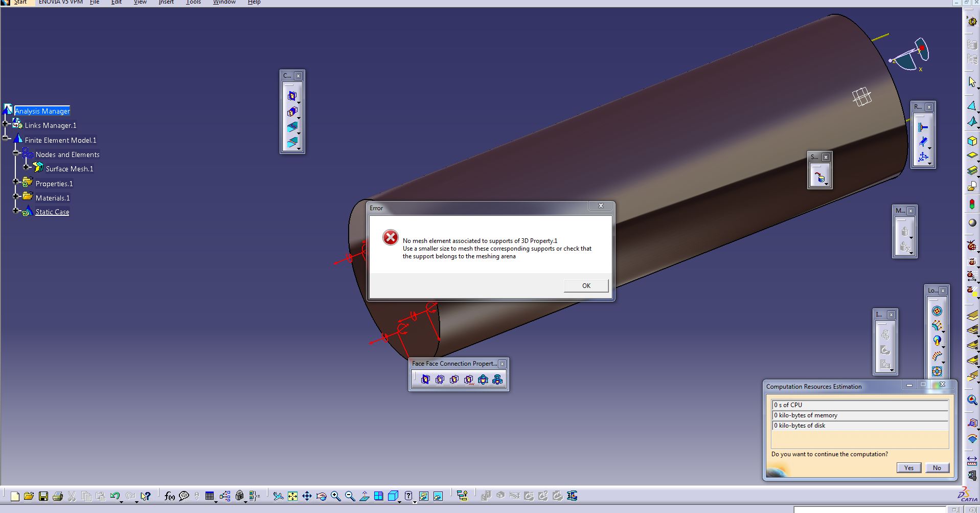Image resolution: width=980 pixels, height=513 pixels.
Task: Open the ENOVIA V5 VPM menu
Action: pos(60,2)
